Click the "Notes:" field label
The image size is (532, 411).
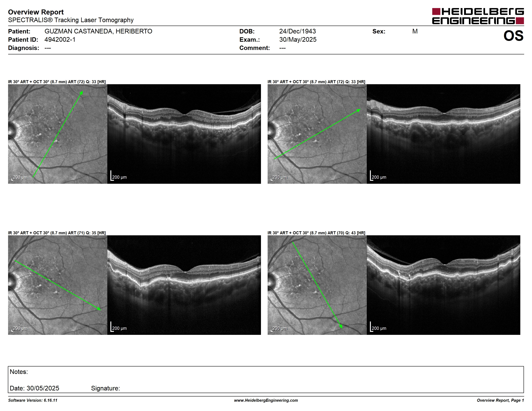(19, 372)
